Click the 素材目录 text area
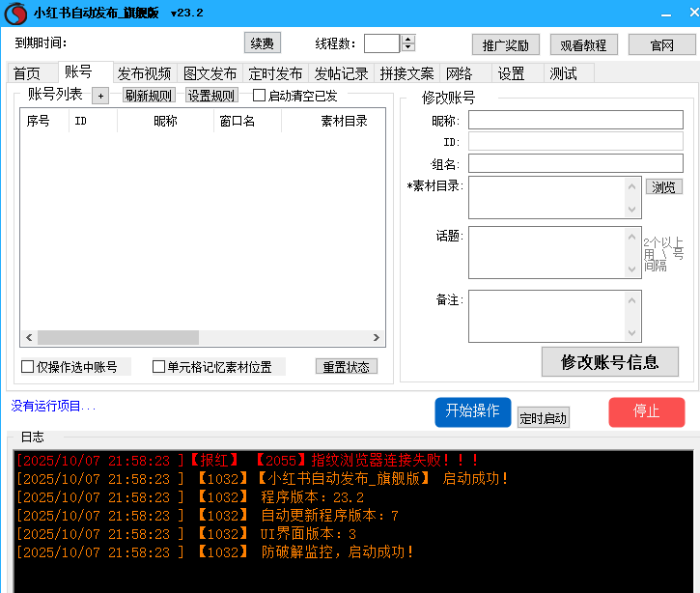 546,197
